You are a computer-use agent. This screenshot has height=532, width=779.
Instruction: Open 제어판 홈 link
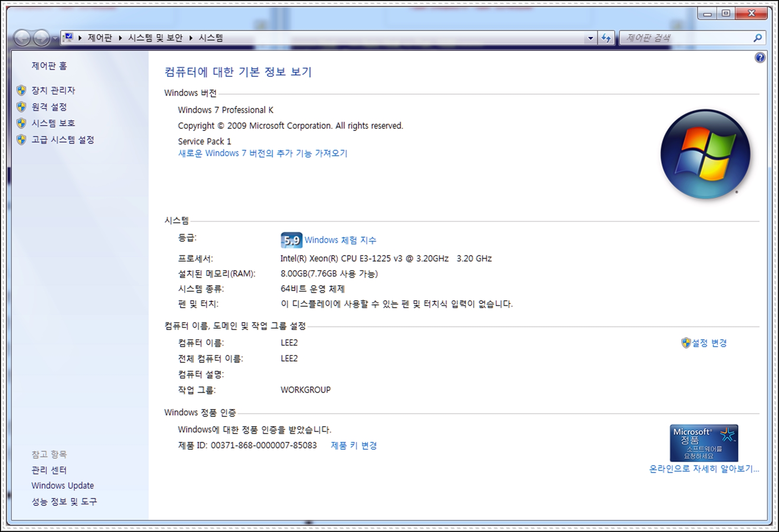click(x=49, y=66)
